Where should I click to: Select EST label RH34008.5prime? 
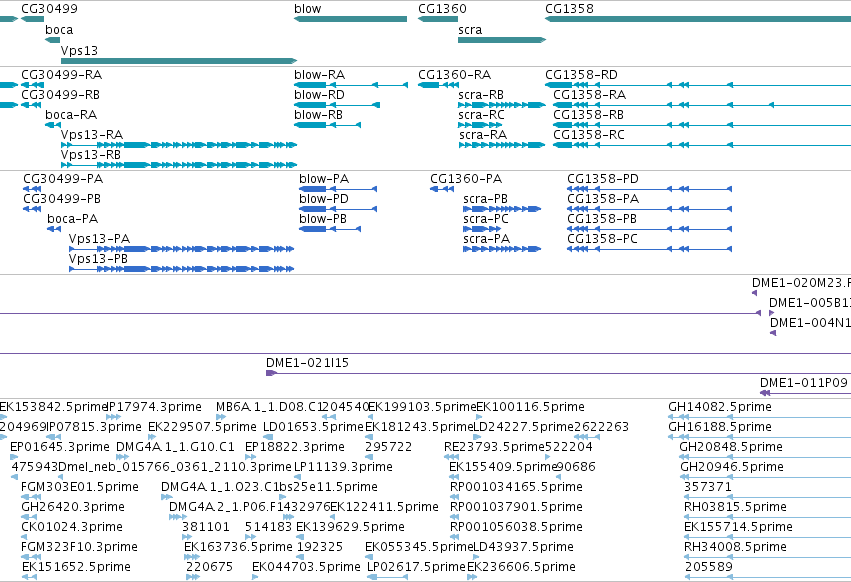coord(735,547)
